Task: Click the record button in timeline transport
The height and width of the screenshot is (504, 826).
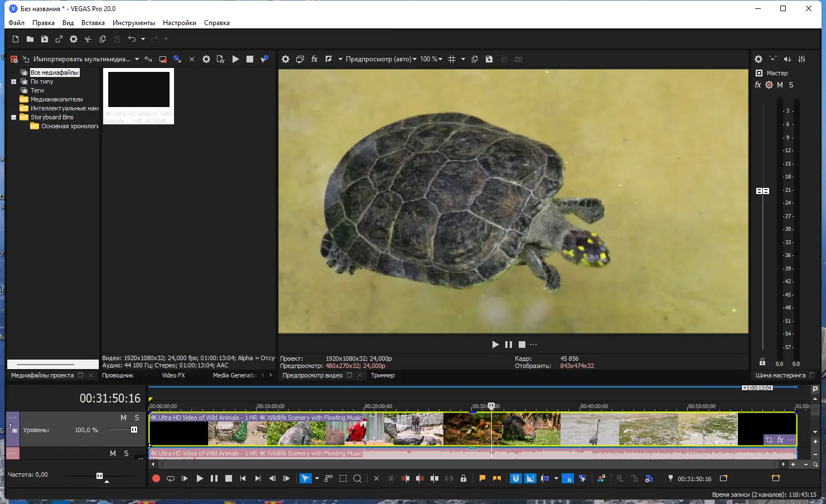Action: (x=156, y=478)
